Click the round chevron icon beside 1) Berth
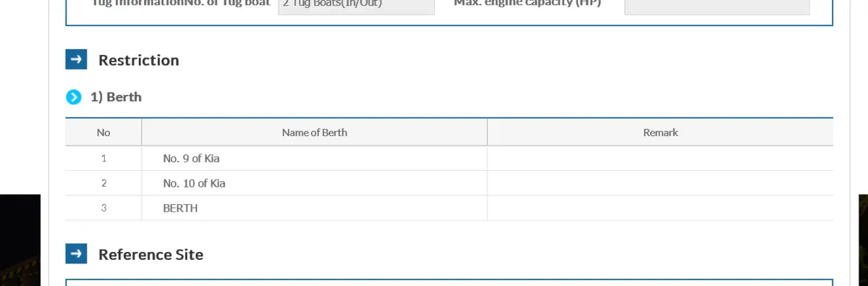 tap(74, 97)
